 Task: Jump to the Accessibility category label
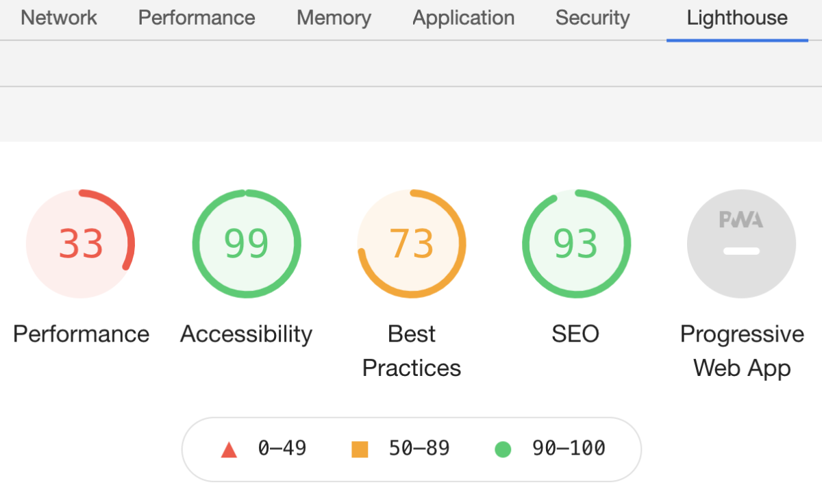pyautogui.click(x=247, y=334)
